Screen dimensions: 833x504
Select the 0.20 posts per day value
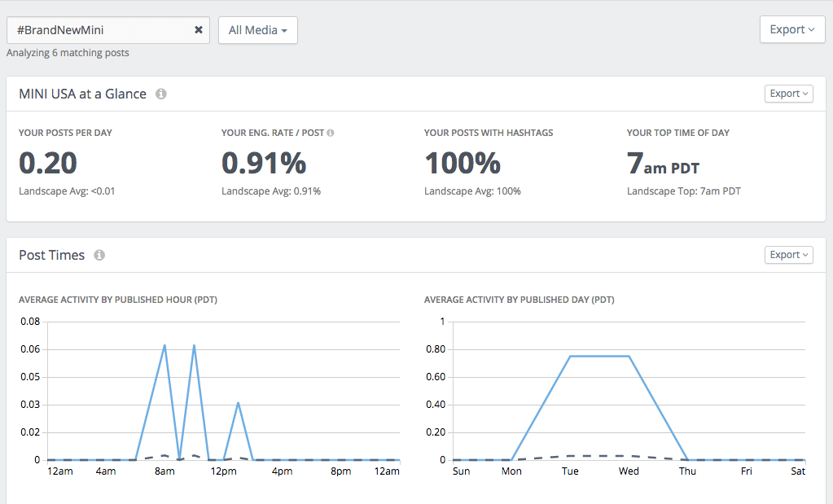[48, 163]
